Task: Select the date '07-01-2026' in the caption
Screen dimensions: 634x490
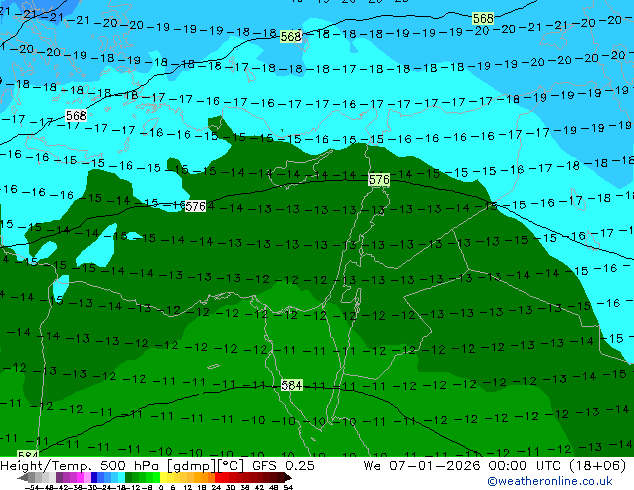Action: pyautogui.click(x=435, y=465)
